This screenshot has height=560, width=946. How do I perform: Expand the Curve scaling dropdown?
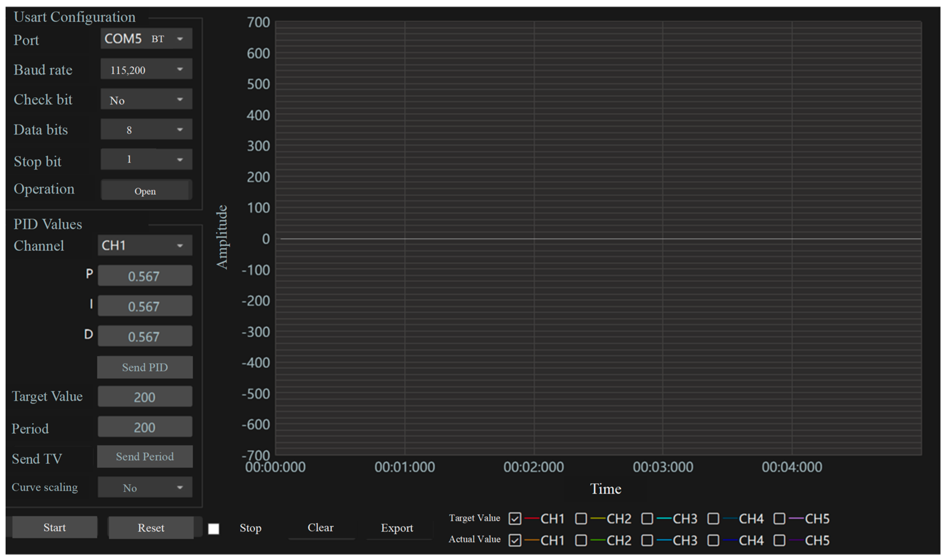click(145, 487)
